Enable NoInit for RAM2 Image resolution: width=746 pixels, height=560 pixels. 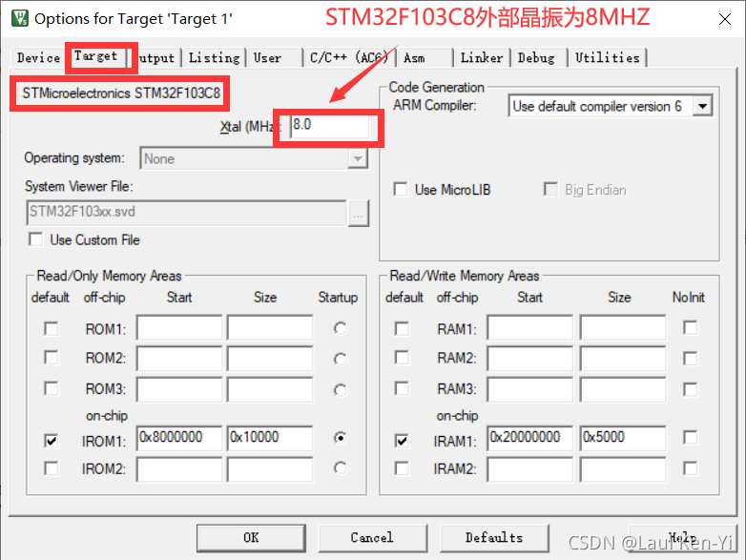pyautogui.click(x=690, y=359)
